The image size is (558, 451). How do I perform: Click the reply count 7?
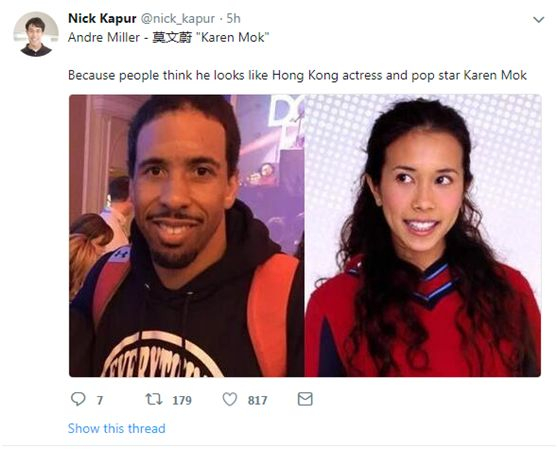coord(100,400)
